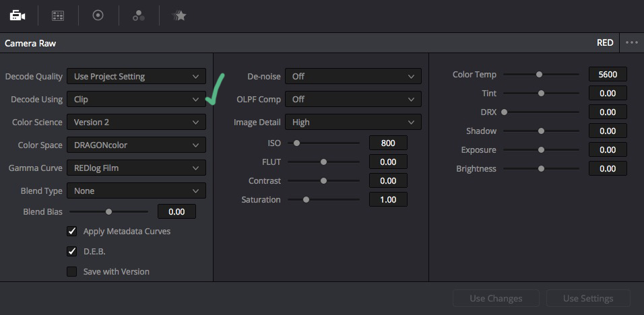Toggle Apply Metadata Curves checkbox
Viewport: 644px width, 315px height.
(x=72, y=232)
